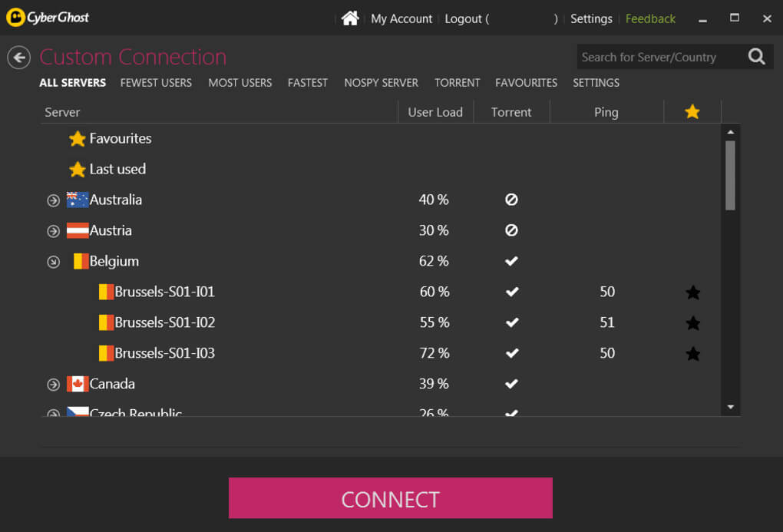Screen dimensions: 783x532
Task: Expand the Canada server list
Action: click(x=54, y=385)
